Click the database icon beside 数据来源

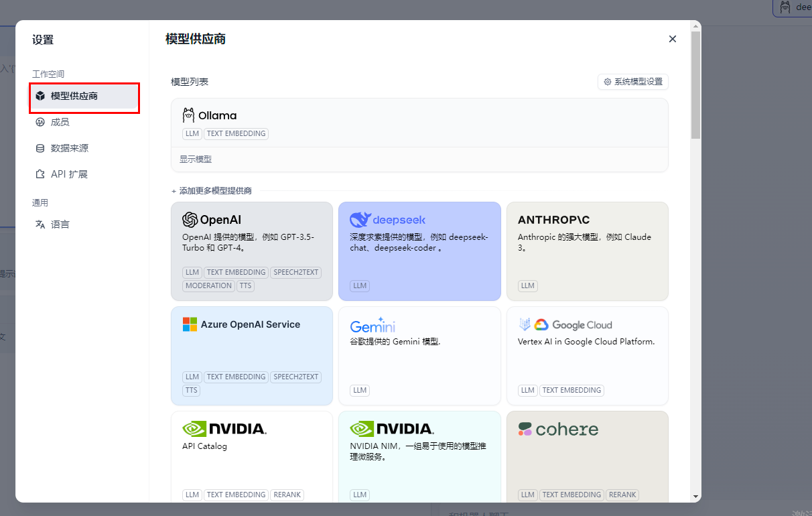40,148
